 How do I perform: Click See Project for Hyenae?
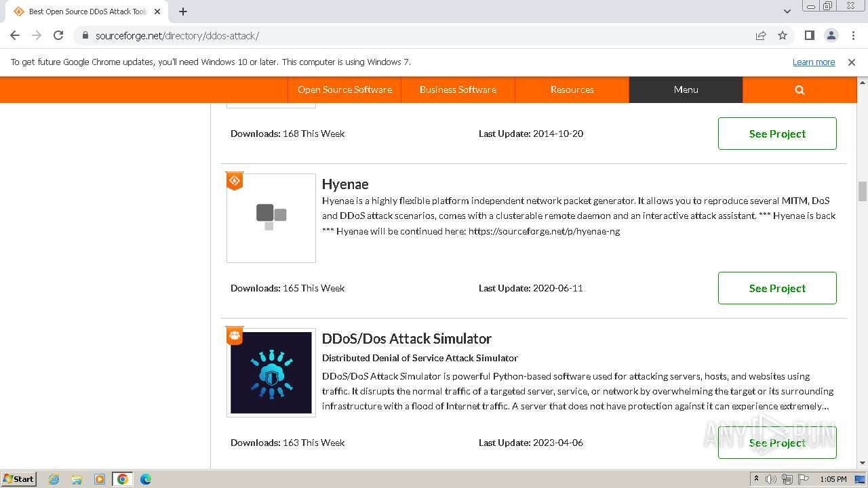tap(777, 288)
